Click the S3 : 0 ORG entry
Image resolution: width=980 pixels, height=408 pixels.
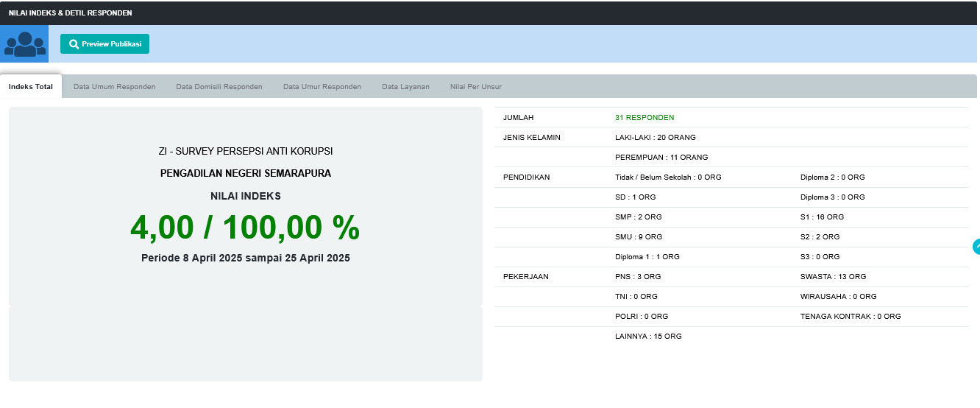(820, 257)
